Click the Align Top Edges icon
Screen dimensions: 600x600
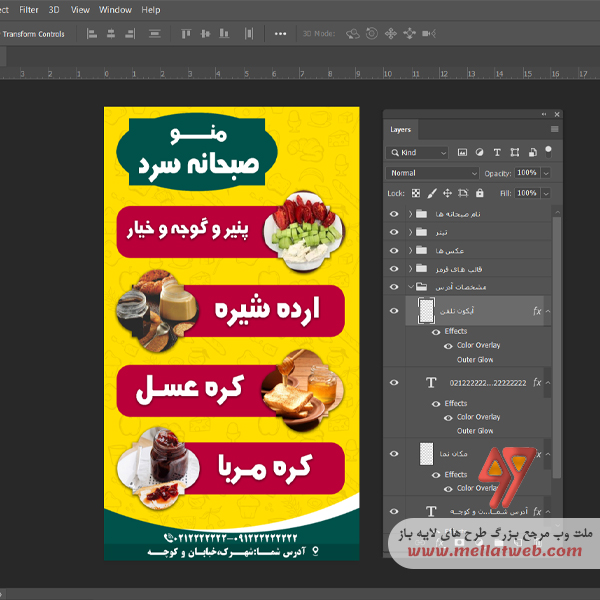click(186, 34)
